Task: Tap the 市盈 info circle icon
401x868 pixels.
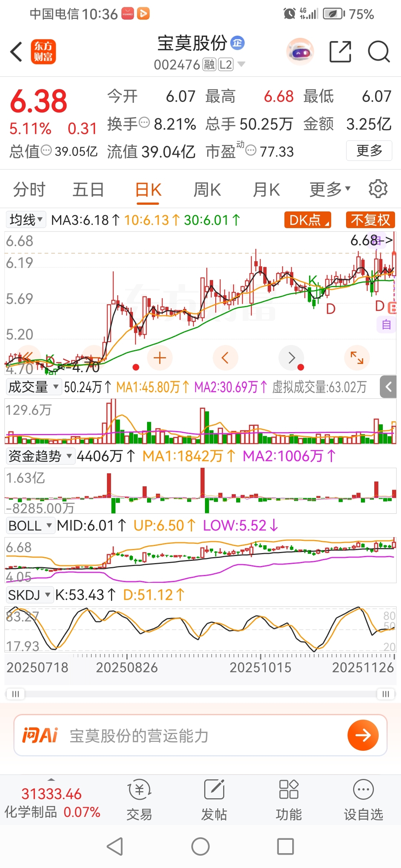Action: (x=251, y=151)
